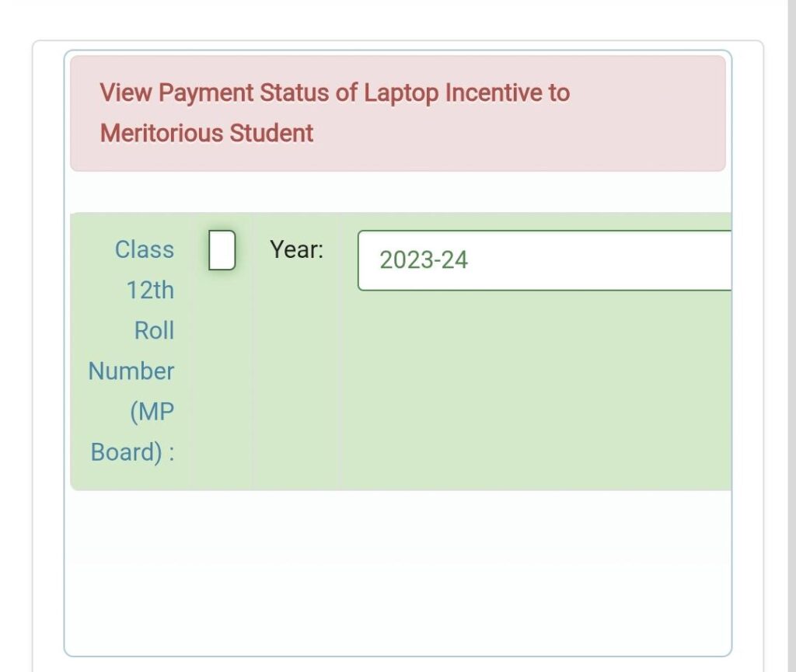Viewport: 796px width, 672px height.
Task: Click the '(MP Board) :' label text
Action: (132, 432)
